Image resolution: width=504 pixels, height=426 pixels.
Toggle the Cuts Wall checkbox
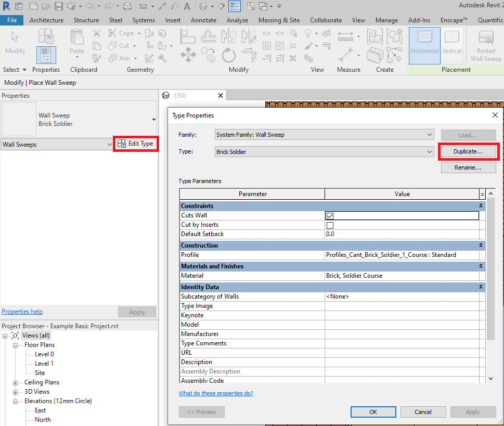point(330,216)
